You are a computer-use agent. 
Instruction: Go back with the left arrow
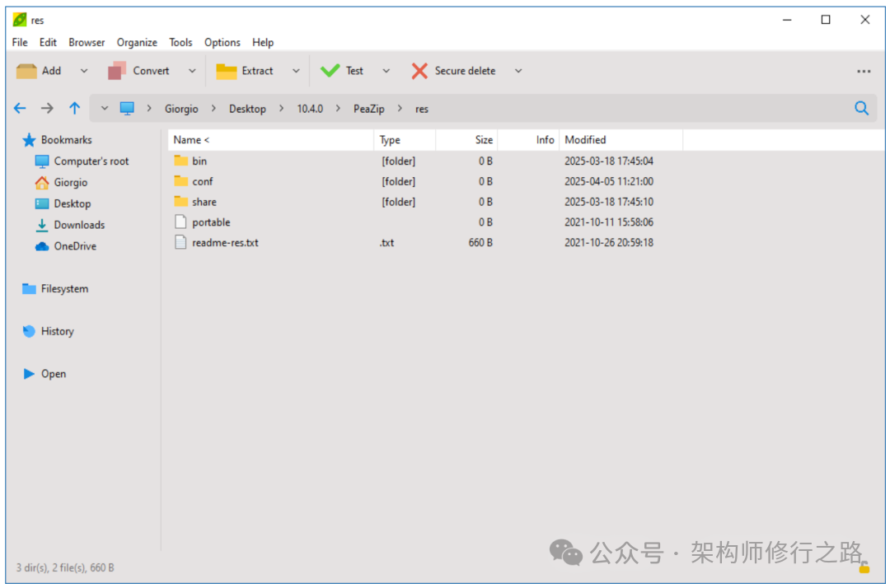point(20,109)
